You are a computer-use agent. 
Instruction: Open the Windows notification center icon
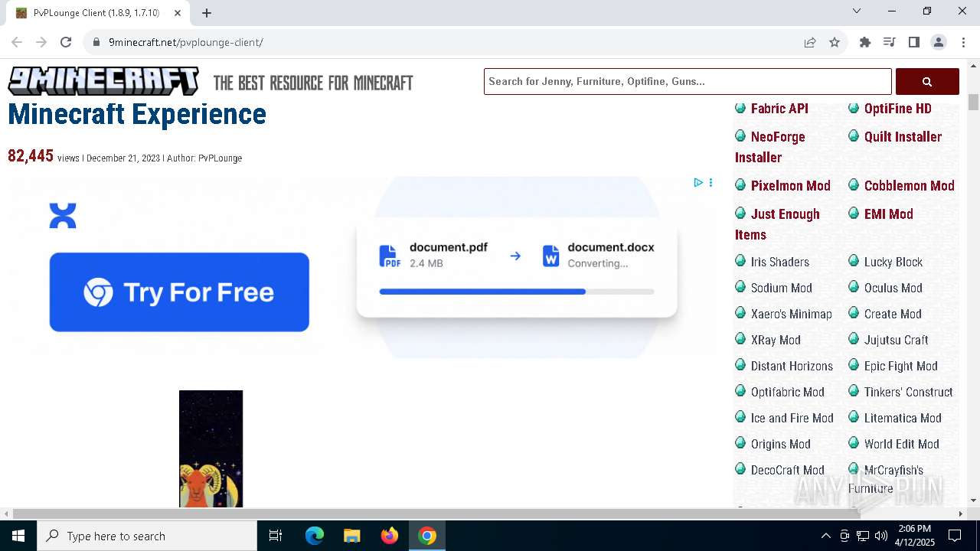coord(955,536)
